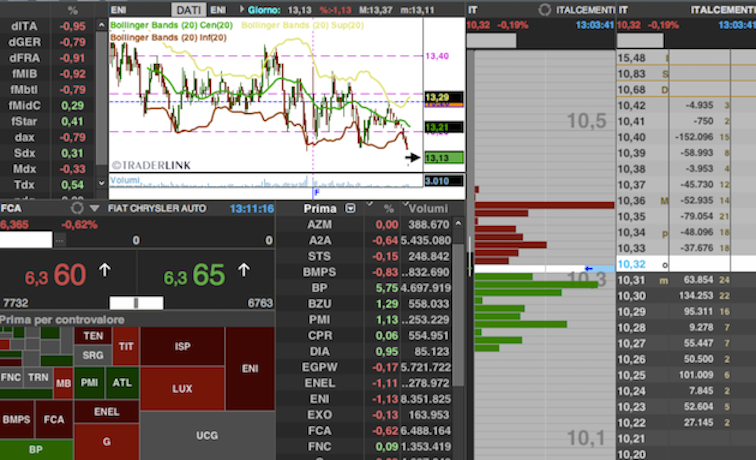Select the DIA row

364,351
